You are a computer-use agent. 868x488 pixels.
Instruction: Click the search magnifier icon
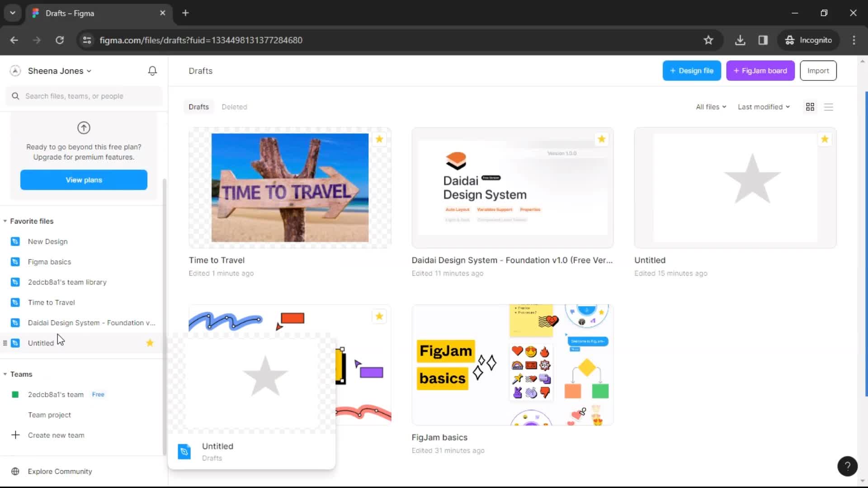pos(15,96)
